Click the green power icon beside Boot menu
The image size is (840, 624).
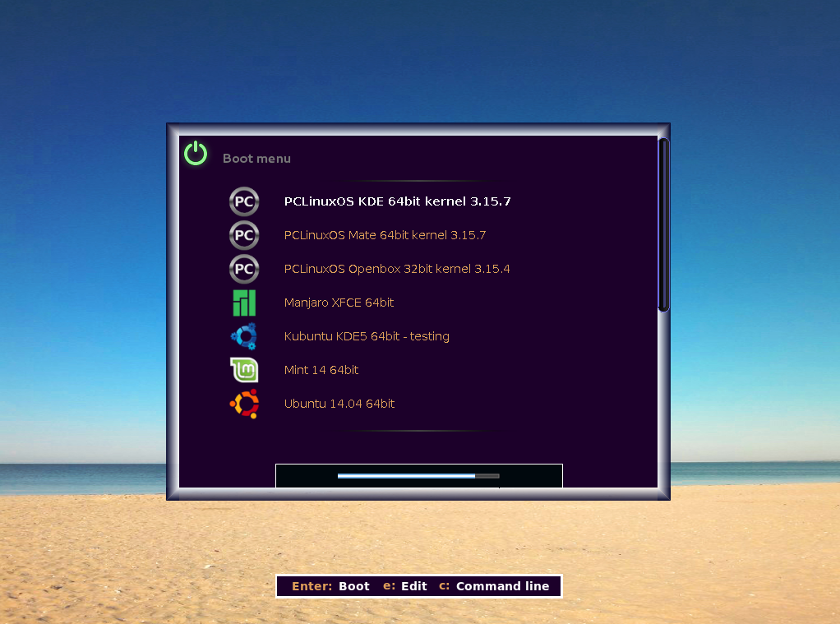tap(196, 153)
